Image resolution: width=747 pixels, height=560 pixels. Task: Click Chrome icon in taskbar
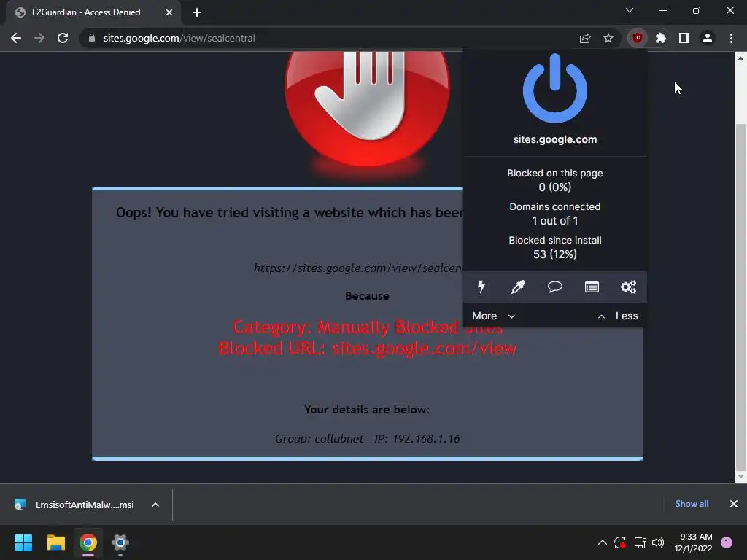point(88,542)
